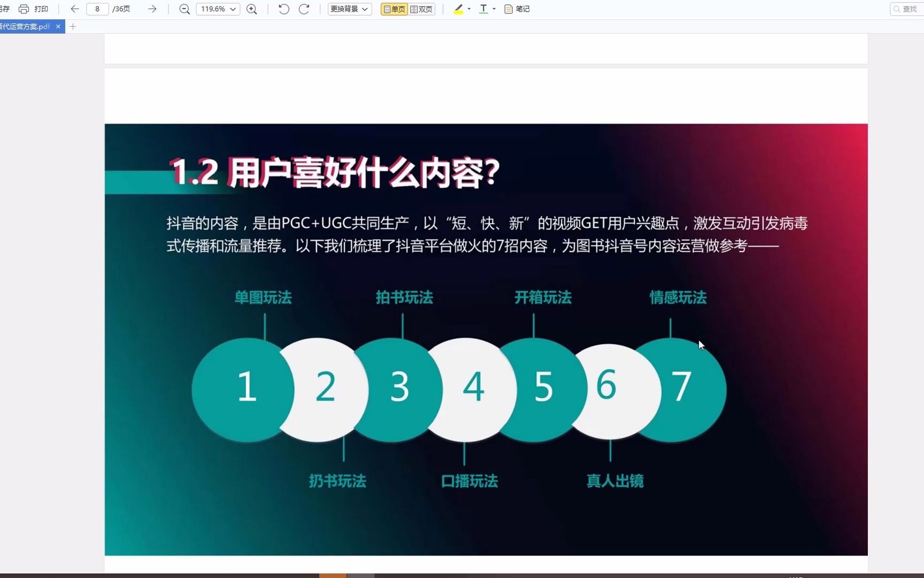
Task: Click the heading 1.2 用户喜好什么内容?
Action: coord(335,173)
